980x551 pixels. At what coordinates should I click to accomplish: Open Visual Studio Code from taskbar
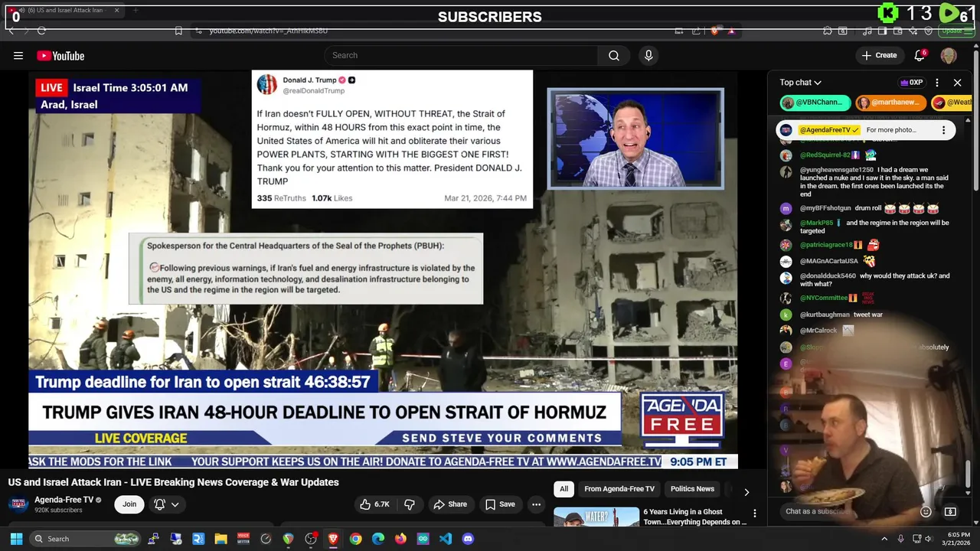coord(446,539)
